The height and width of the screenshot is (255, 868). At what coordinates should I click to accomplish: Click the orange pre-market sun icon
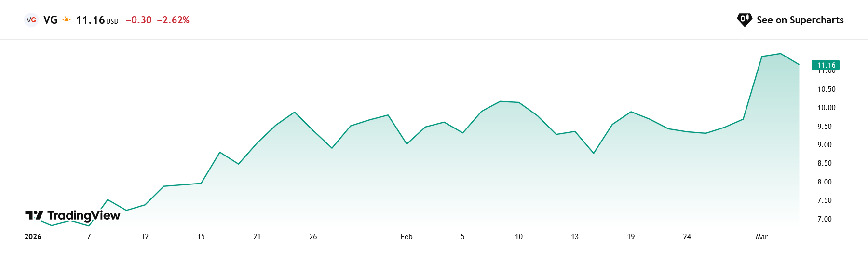[67, 20]
